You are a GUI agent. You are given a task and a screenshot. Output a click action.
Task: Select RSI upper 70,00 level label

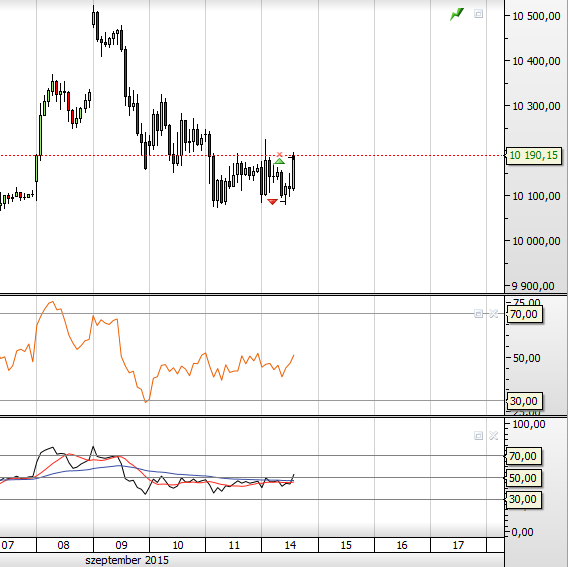[524, 314]
